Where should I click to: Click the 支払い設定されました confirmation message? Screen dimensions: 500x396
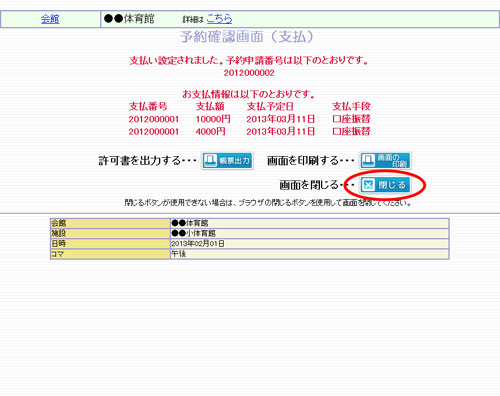click(249, 60)
